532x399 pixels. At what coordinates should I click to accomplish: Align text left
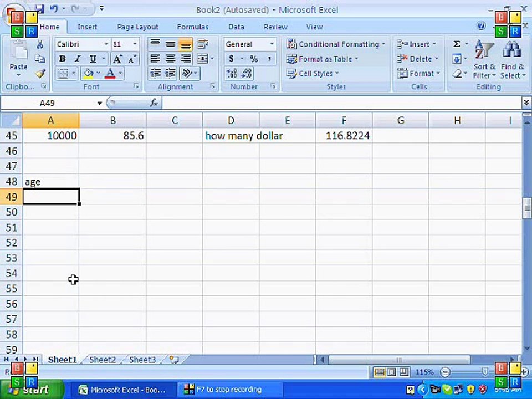pos(155,59)
